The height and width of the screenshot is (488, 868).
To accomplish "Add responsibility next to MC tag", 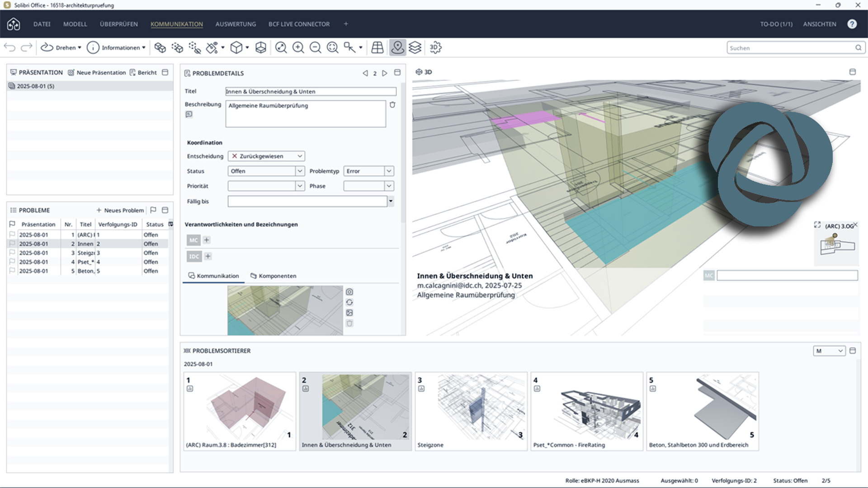I will tap(207, 240).
